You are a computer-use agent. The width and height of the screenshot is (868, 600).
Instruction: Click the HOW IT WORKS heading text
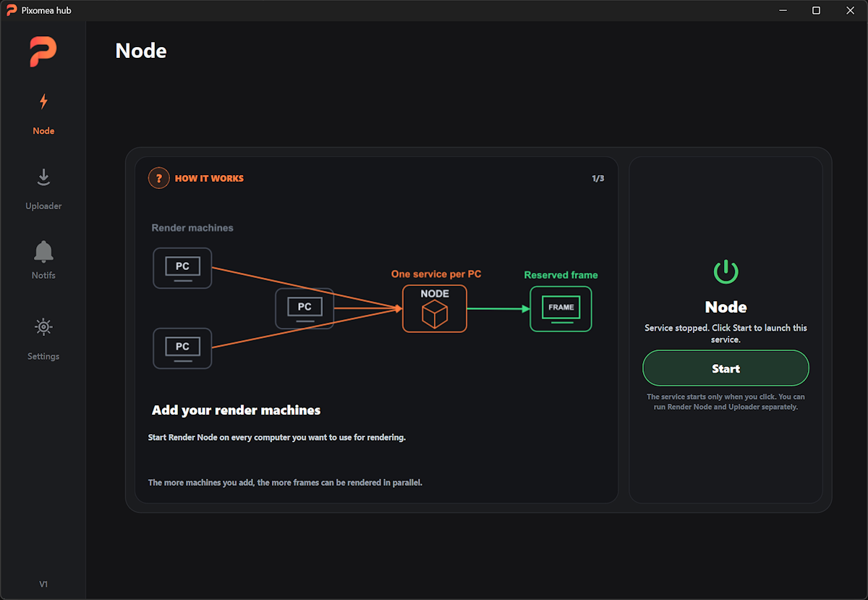[209, 178]
